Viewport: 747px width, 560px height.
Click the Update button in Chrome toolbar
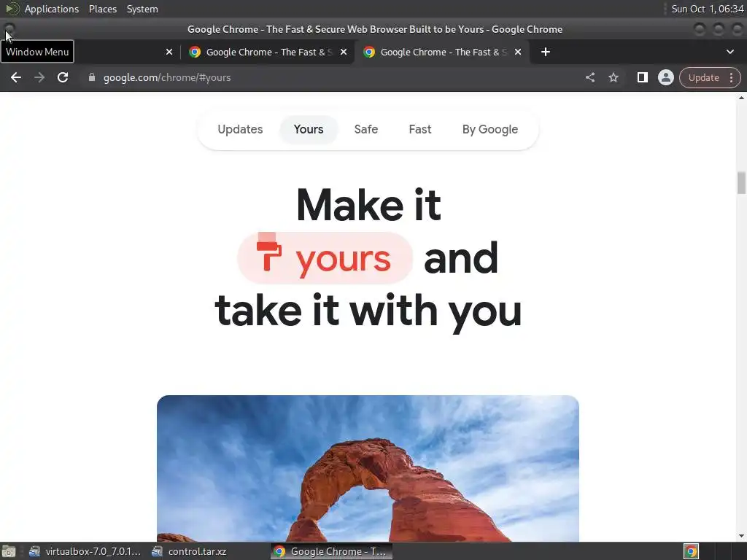(710, 77)
